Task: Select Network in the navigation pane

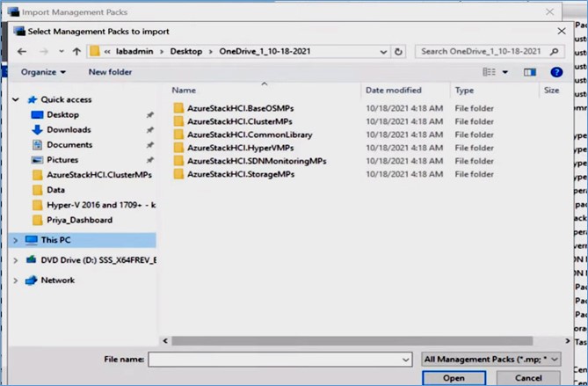Action: (57, 280)
